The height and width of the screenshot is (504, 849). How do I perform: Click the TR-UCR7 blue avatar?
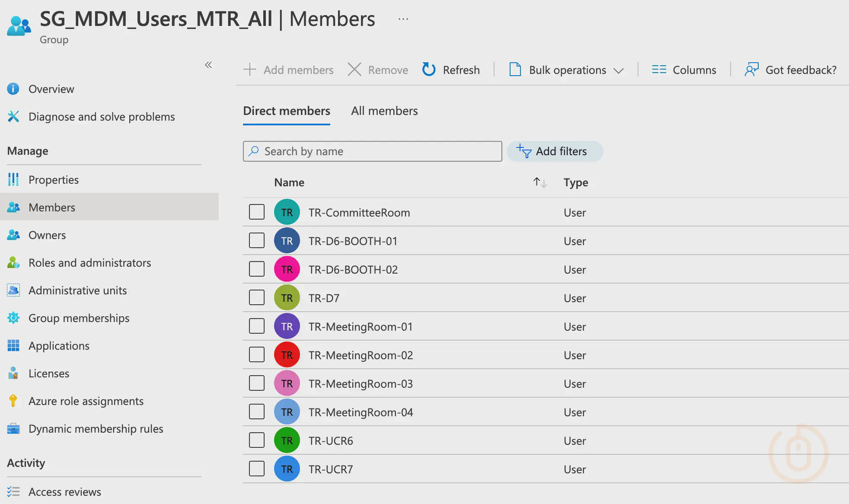[287, 469]
